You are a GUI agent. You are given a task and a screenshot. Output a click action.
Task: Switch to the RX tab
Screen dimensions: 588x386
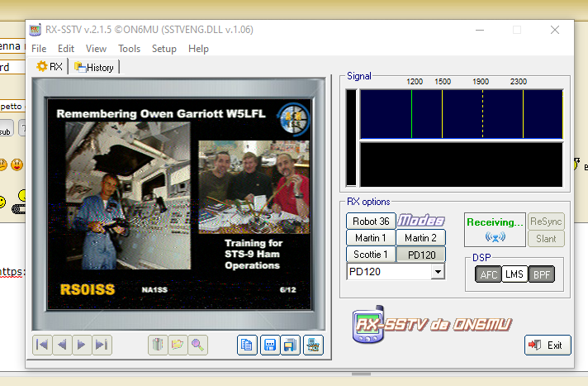pyautogui.click(x=49, y=67)
